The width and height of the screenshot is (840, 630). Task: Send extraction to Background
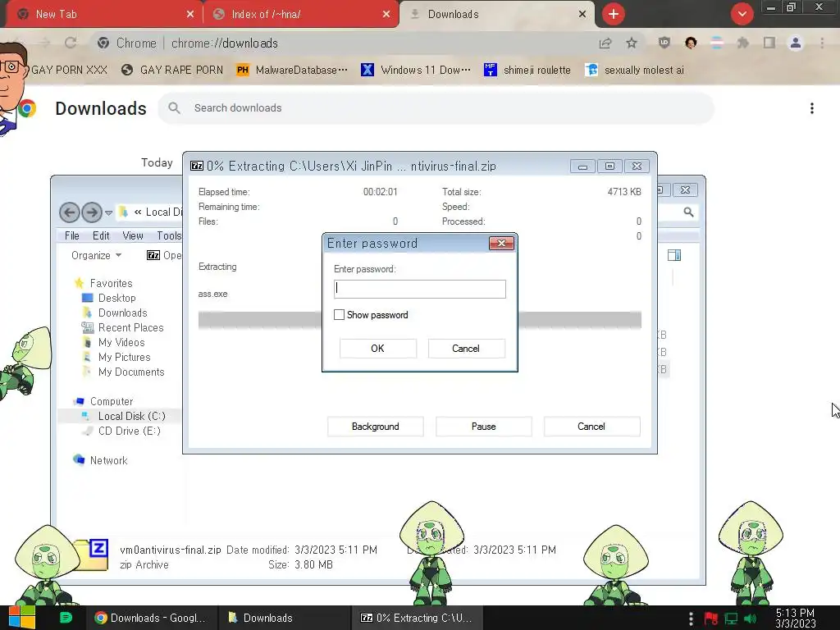tap(375, 427)
